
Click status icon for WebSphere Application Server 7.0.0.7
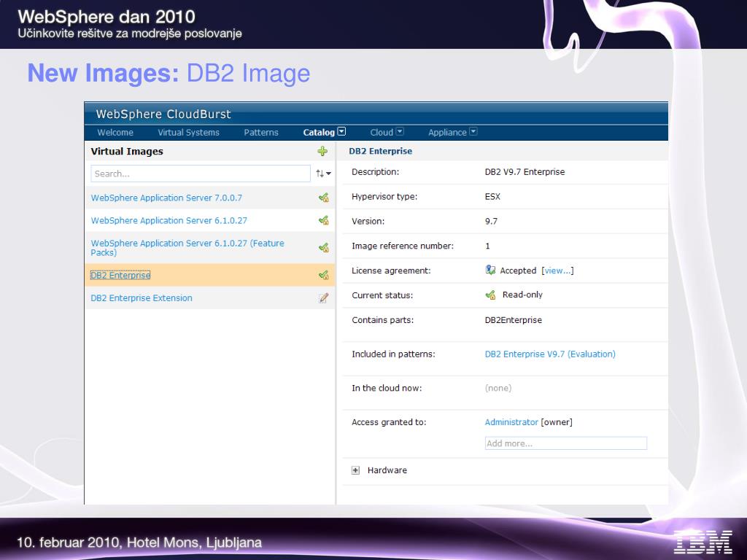pos(323,198)
